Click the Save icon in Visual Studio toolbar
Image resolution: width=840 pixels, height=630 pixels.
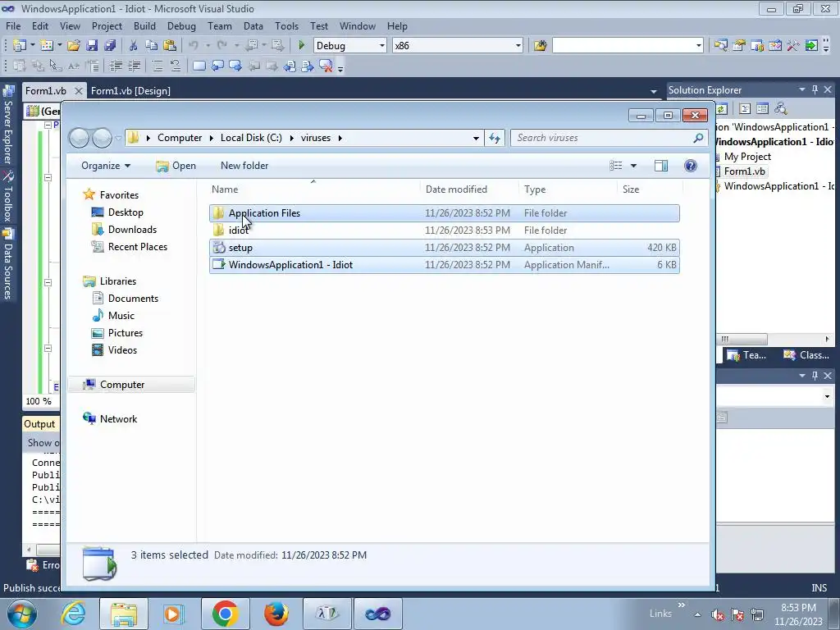click(x=92, y=46)
